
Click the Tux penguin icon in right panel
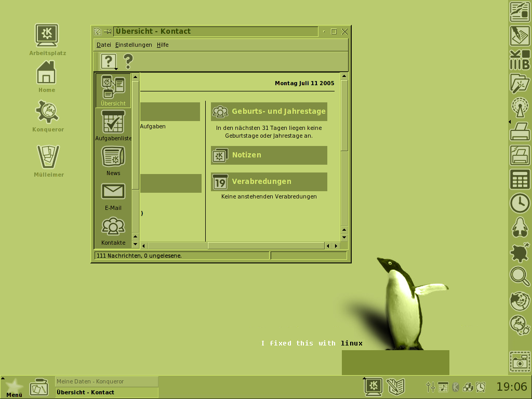(x=520, y=227)
